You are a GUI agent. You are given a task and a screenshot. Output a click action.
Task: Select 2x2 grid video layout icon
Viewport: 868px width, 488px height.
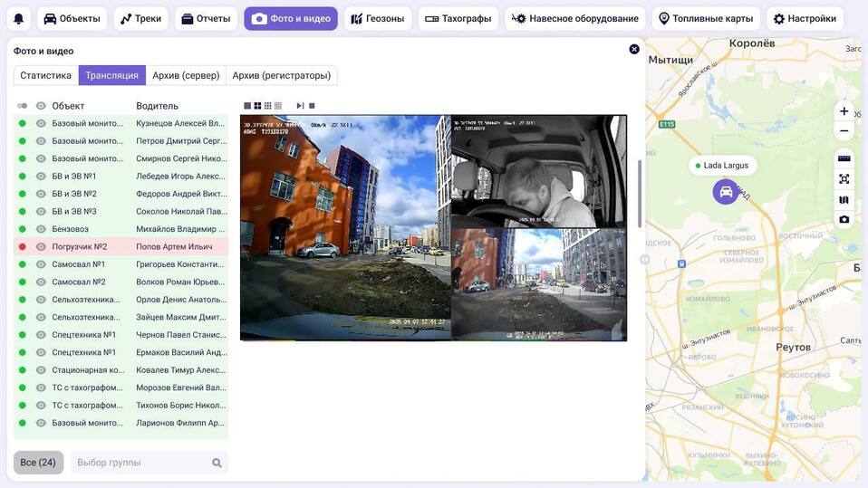(257, 106)
